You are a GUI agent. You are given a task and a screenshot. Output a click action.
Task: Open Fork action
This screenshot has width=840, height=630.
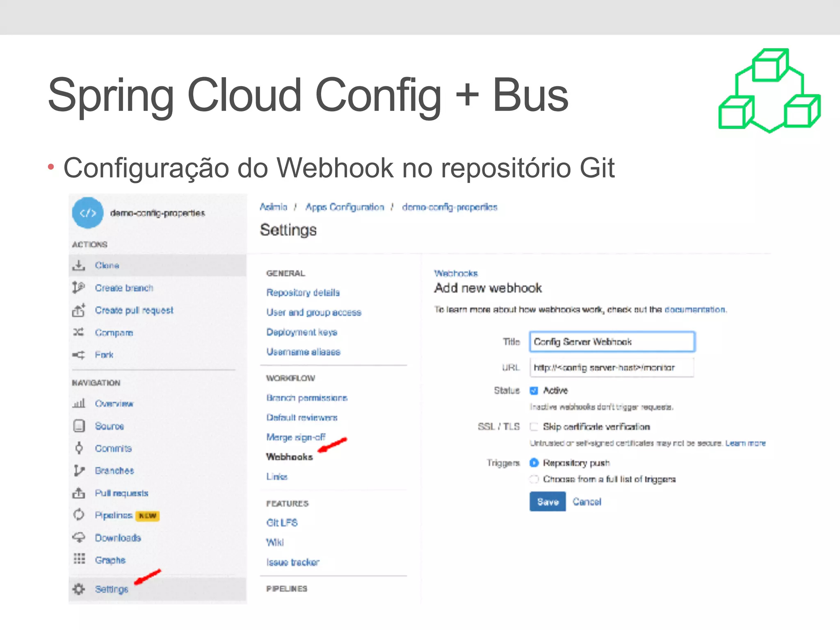(x=104, y=355)
